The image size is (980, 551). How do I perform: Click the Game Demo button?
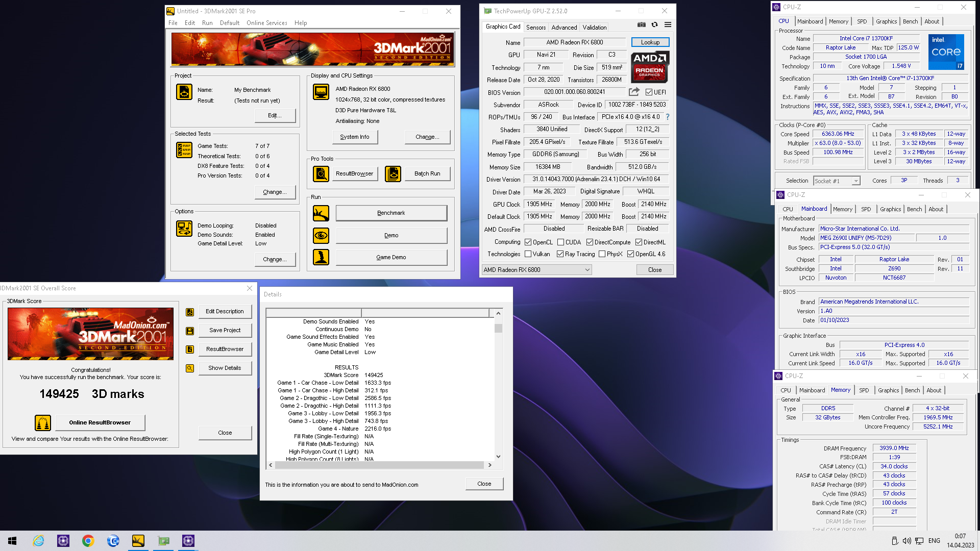coord(391,257)
